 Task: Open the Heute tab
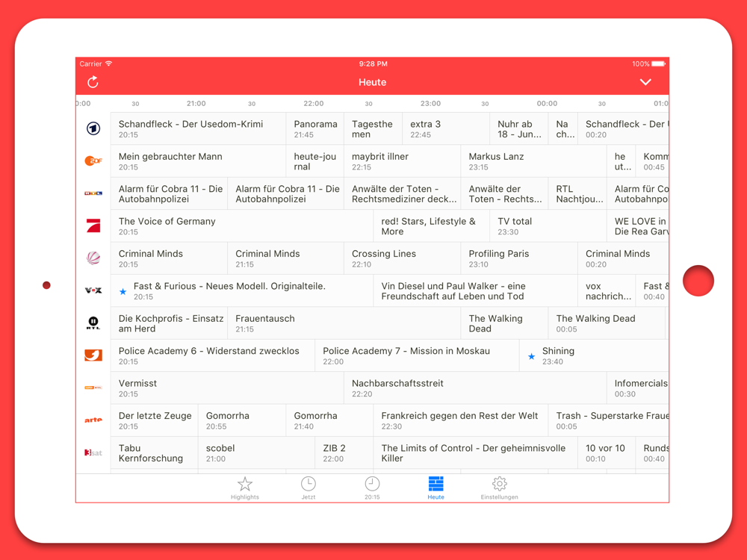point(436,488)
